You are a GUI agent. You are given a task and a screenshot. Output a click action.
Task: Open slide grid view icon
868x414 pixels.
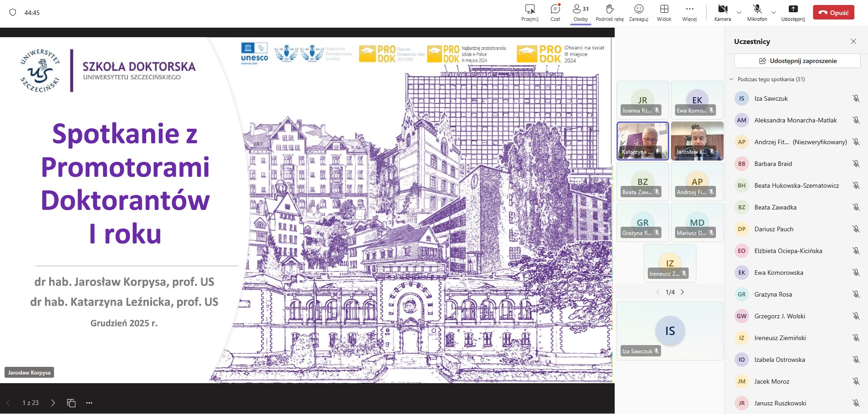pyautogui.click(x=71, y=403)
